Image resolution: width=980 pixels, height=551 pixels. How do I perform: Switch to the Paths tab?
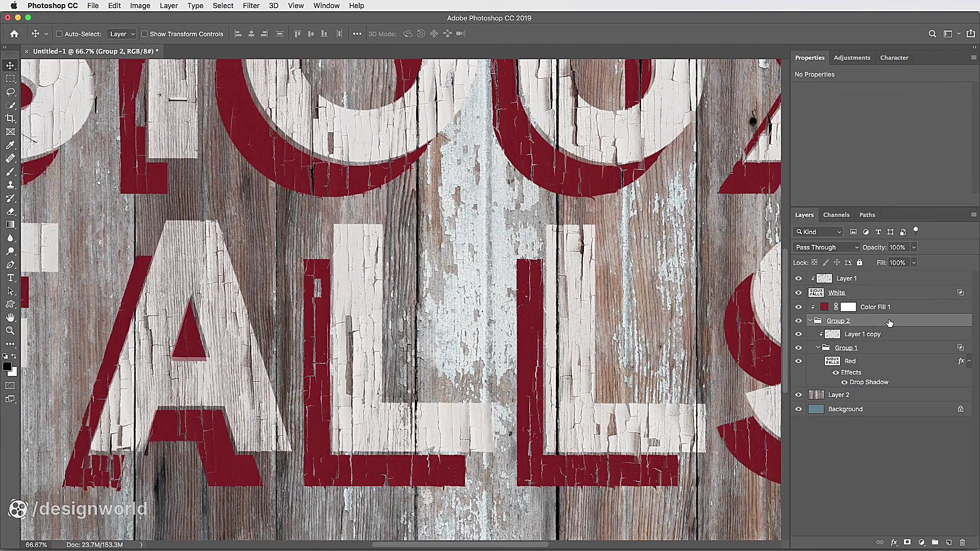tap(867, 215)
